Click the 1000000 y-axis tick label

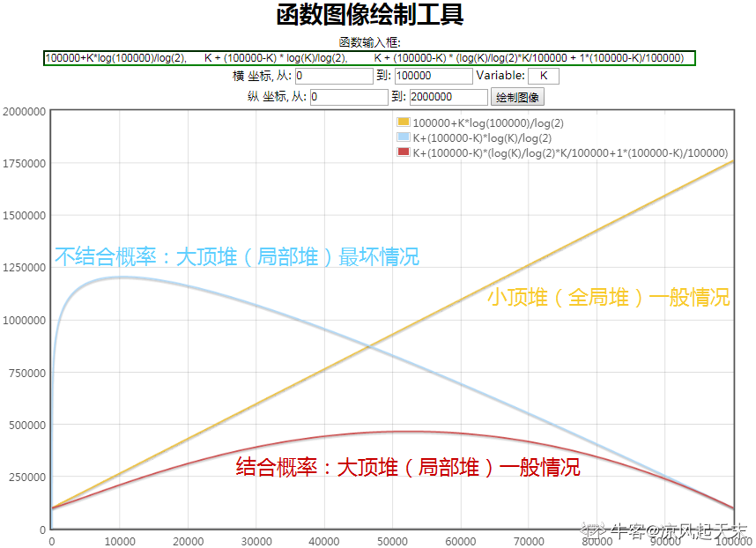pos(24,321)
